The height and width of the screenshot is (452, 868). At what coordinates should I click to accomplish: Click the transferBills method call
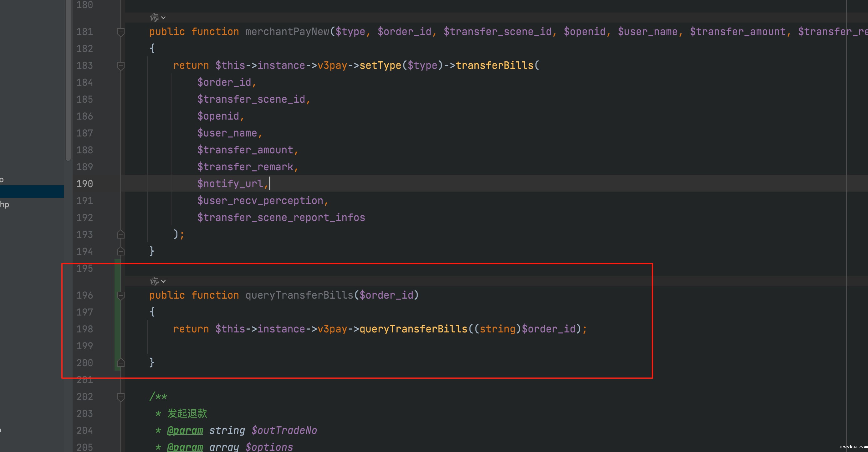(x=494, y=65)
